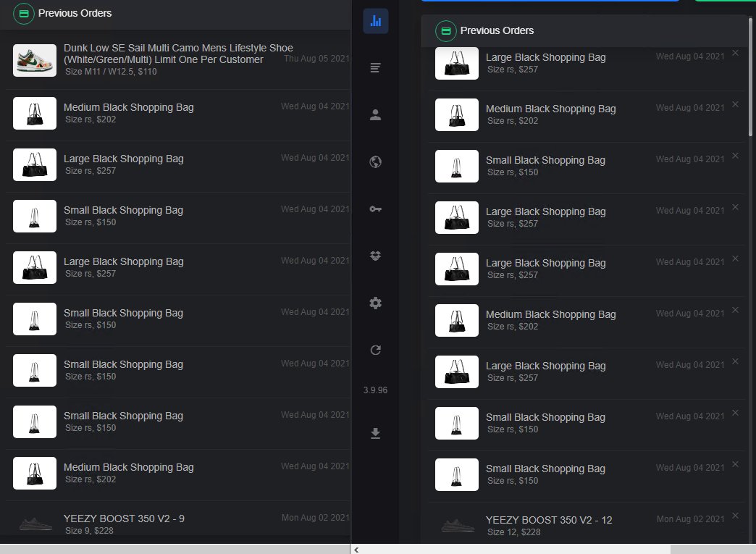756x554 pixels.
Task: Click the Dropbox logo sidebar icon
Action: 375,256
